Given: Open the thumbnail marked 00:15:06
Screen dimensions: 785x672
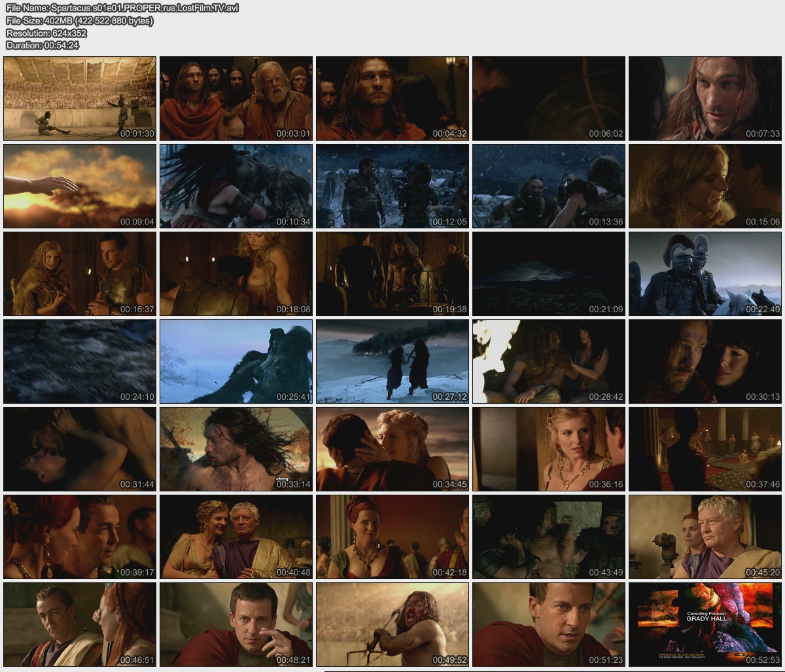Looking at the screenshot, I should point(705,186).
